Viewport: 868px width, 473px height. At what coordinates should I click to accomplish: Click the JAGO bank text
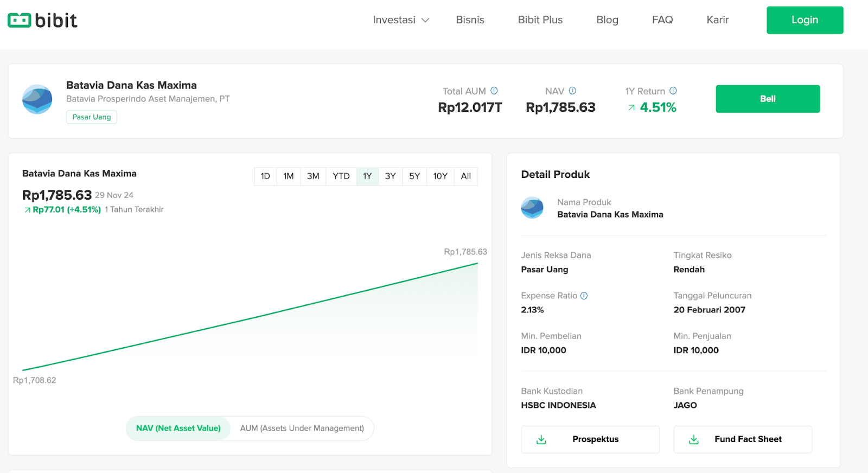click(x=685, y=405)
